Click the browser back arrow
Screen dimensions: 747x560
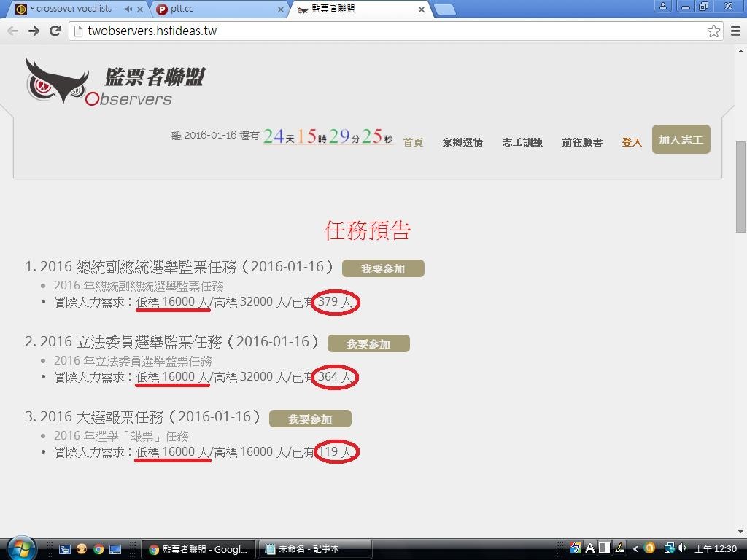coord(13,31)
